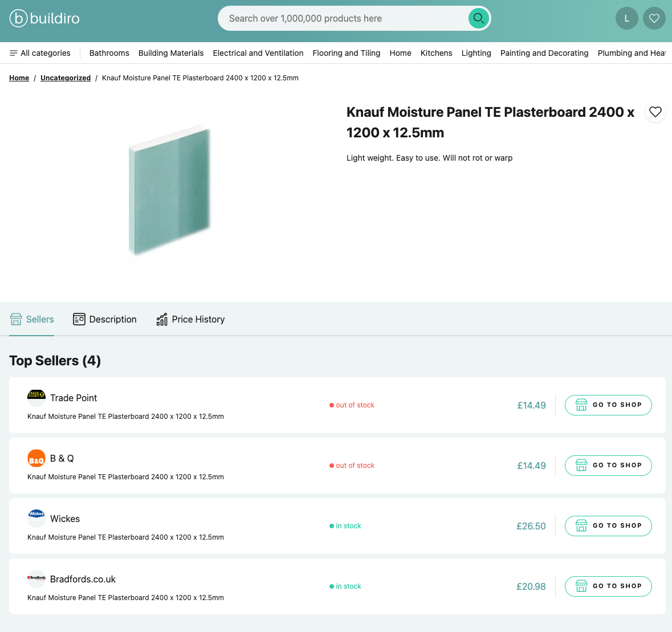Go to shop for Bradfords.co.uk
Screen dimensions: 672x632
pos(608,586)
